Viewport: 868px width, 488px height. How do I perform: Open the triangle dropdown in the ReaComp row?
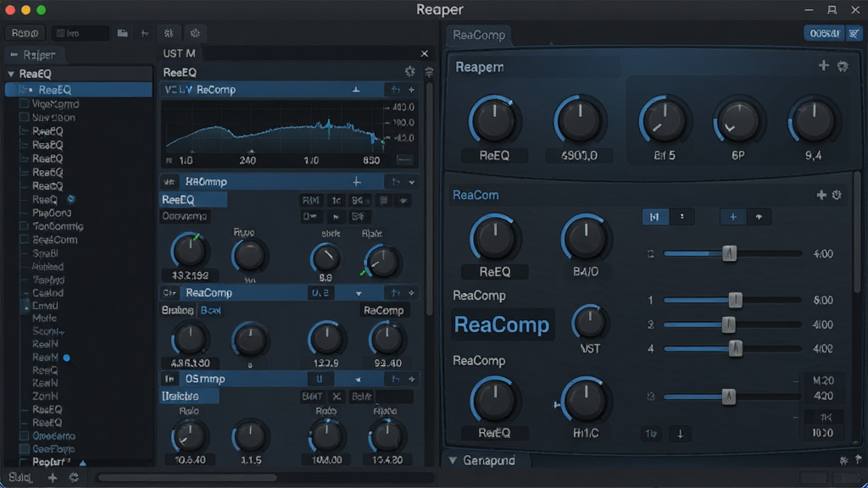359,293
